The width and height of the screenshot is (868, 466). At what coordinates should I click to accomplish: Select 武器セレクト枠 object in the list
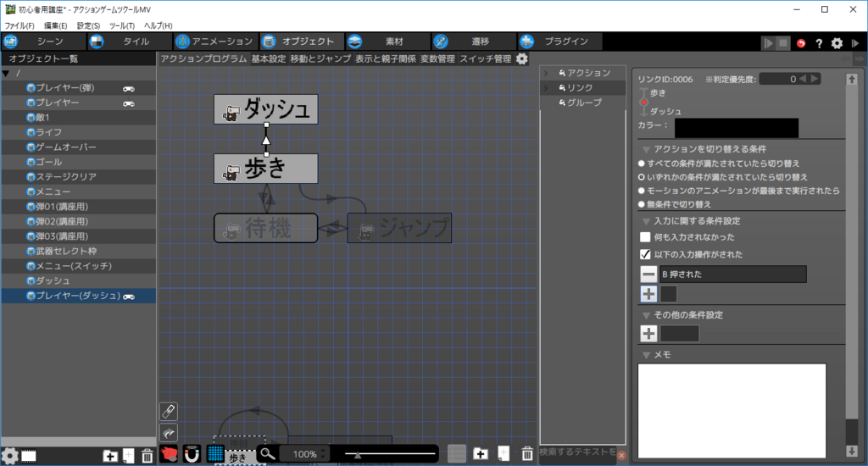78,252
